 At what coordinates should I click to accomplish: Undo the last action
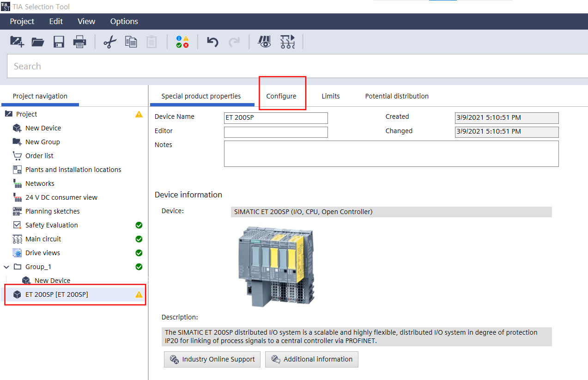212,42
